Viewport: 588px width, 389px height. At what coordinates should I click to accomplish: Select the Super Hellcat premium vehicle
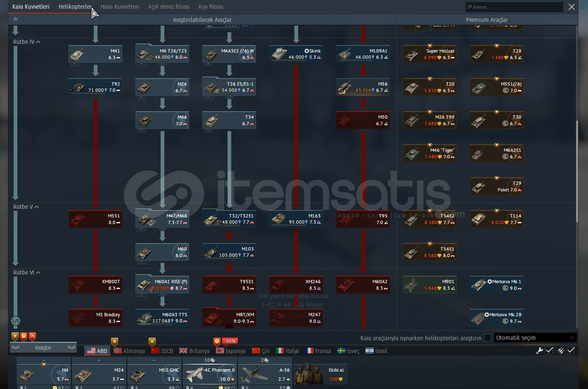point(430,54)
